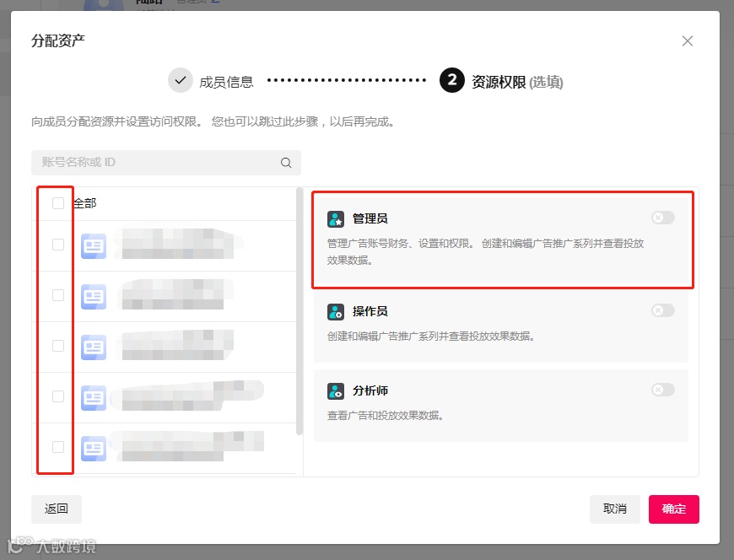Click the 创建和编辑广告推广系列 description under 操作员
Image resolution: width=734 pixels, height=560 pixels.
430,336
